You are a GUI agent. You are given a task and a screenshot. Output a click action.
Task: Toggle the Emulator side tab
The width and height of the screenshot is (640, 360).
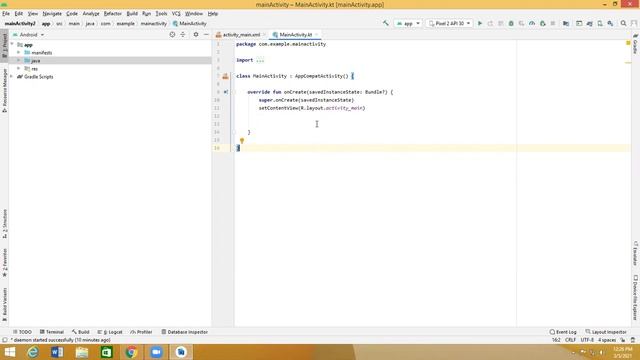tap(636, 253)
